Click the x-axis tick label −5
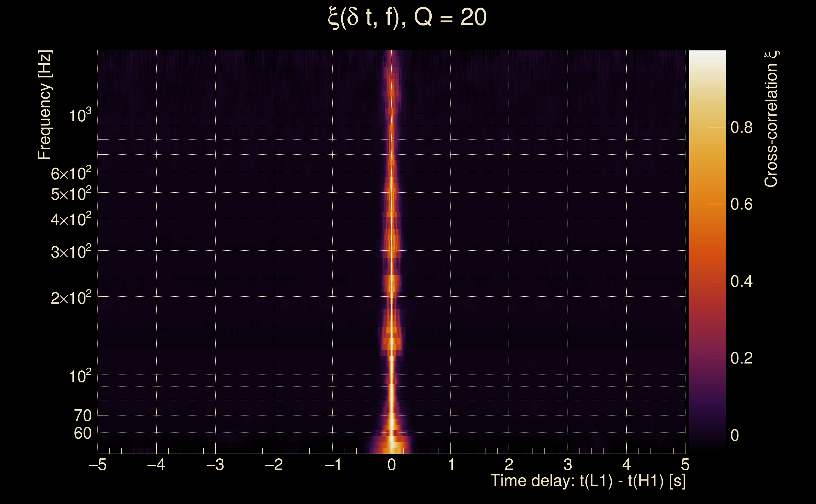The image size is (816, 504). click(x=98, y=465)
